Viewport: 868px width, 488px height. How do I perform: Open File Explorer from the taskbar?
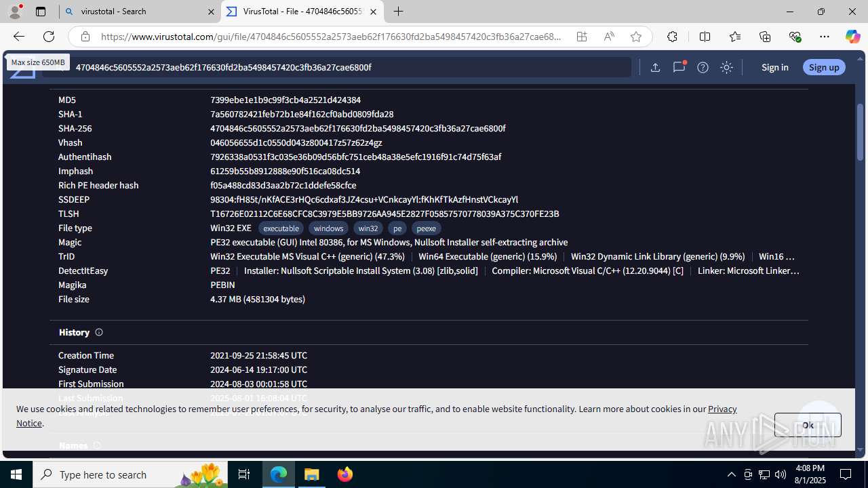pos(312,474)
